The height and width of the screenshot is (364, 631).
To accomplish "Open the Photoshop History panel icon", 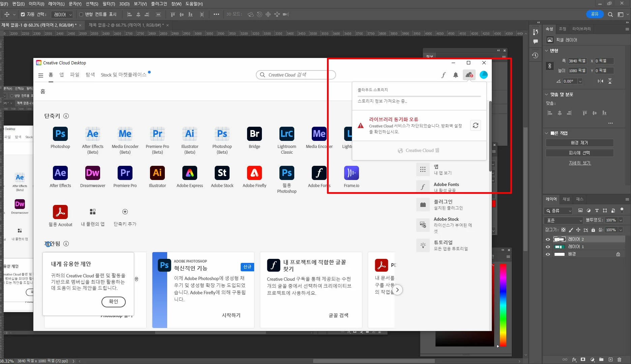I will click(535, 55).
